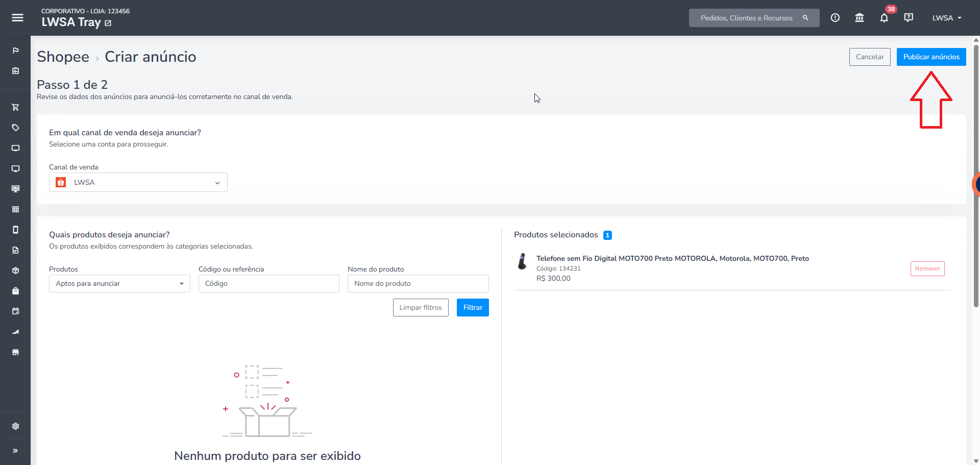Open the storefront sidebar icon

(16, 352)
